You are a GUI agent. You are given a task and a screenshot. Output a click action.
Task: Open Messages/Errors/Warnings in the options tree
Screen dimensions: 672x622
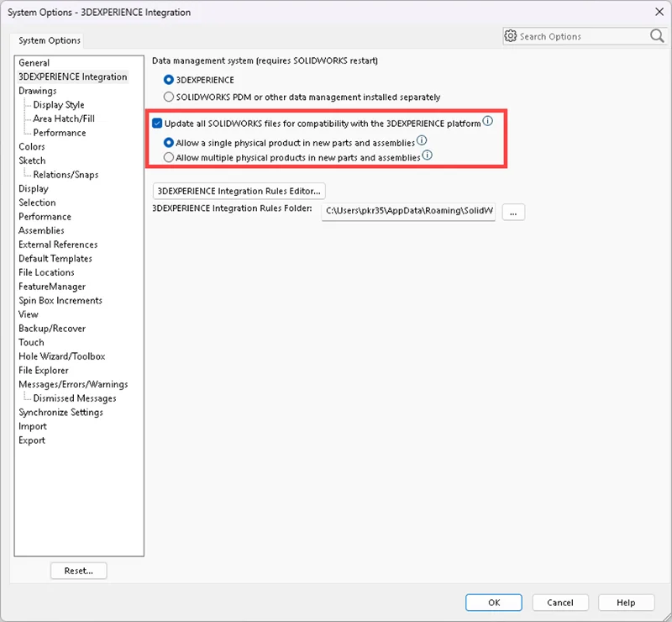(72, 384)
